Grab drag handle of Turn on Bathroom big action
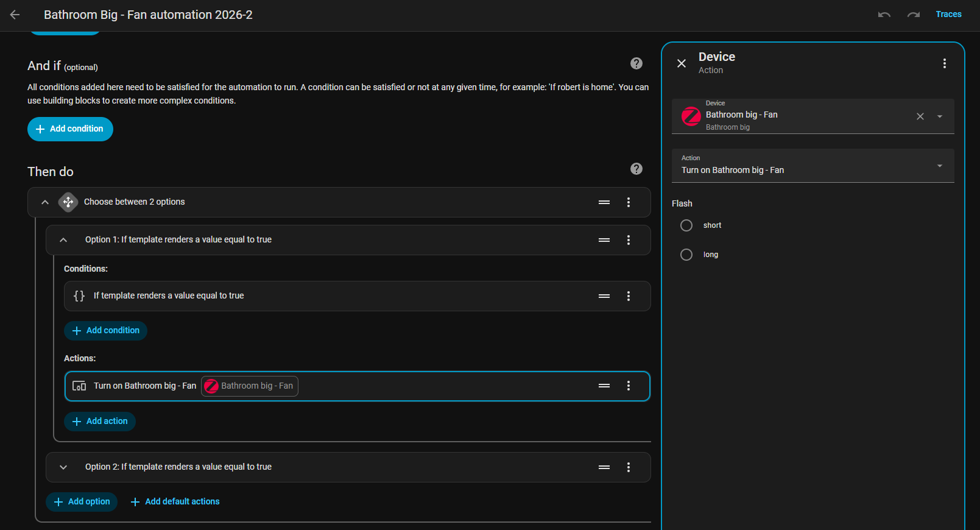The image size is (980, 530). [x=604, y=386]
